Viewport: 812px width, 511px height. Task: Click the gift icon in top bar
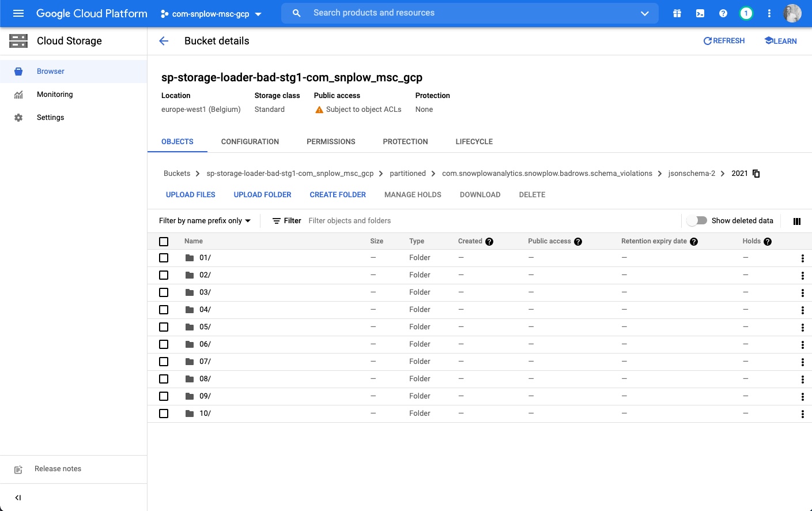(x=677, y=13)
